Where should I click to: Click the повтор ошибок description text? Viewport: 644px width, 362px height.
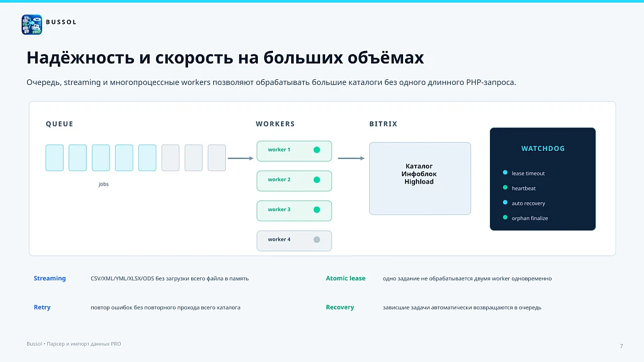[x=165, y=307]
